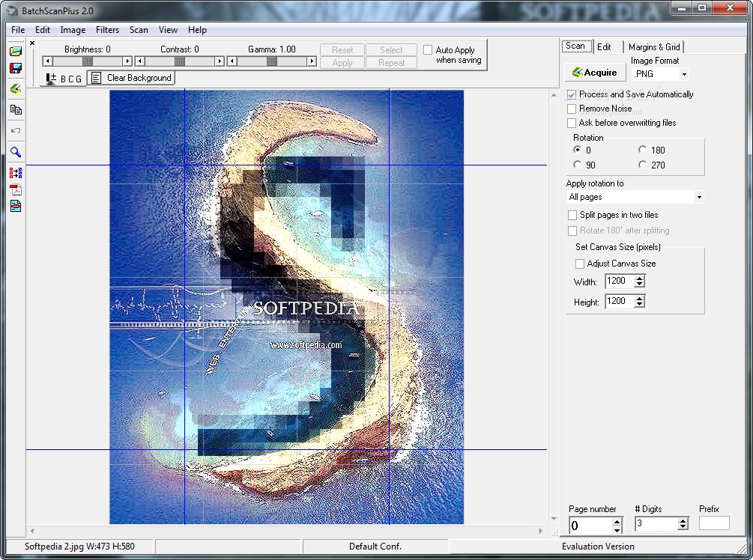The image size is (753, 560).
Task: Open the View menu
Action: [168, 30]
